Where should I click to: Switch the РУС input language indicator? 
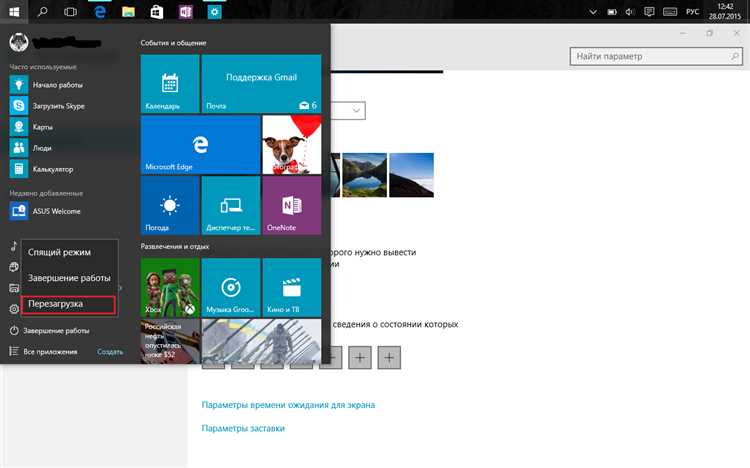point(692,12)
